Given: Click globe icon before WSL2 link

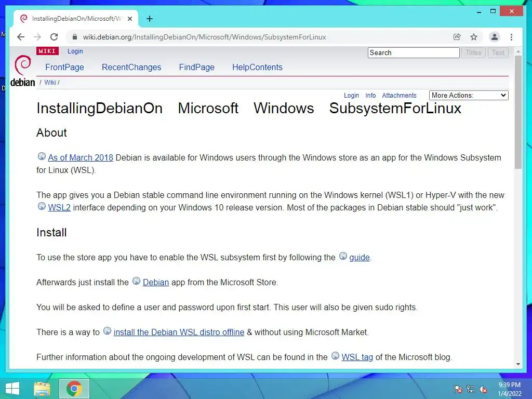Looking at the screenshot, I should (42, 206).
